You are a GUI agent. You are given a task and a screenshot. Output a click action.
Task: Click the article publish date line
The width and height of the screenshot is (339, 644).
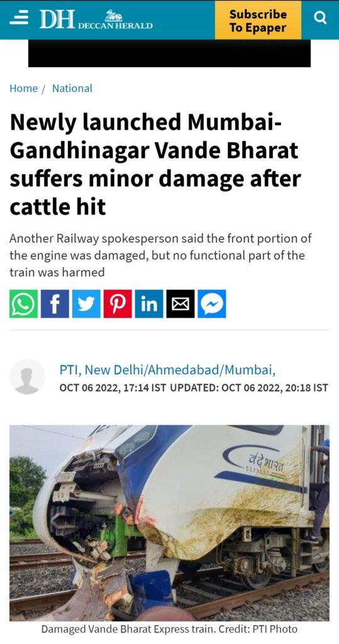point(194,387)
